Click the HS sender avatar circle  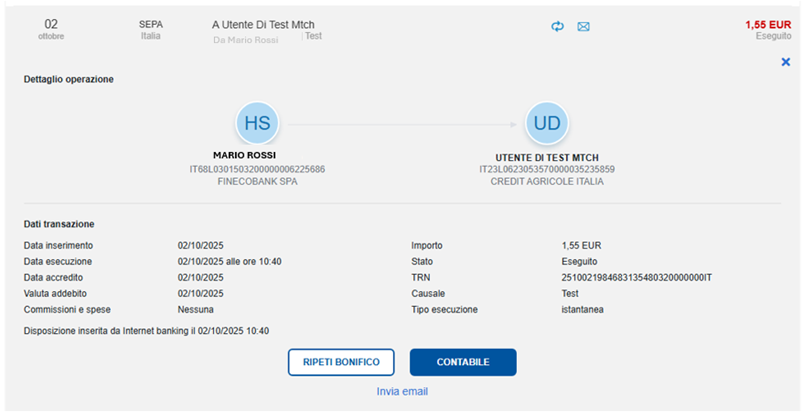coord(257,123)
